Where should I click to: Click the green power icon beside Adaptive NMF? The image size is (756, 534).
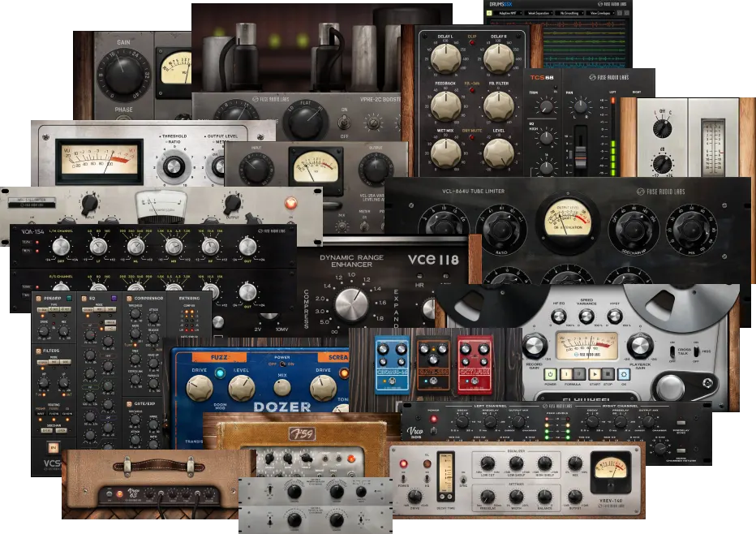tap(488, 13)
